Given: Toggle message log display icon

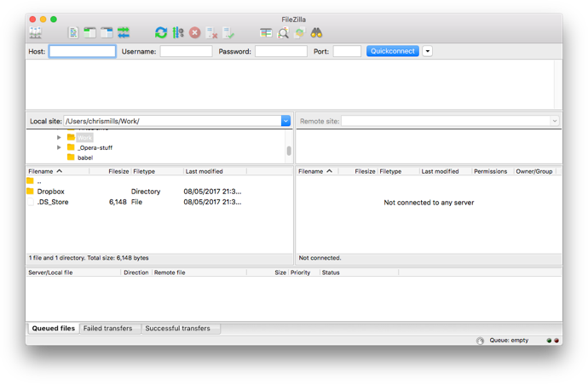Looking at the screenshot, I should (73, 33).
